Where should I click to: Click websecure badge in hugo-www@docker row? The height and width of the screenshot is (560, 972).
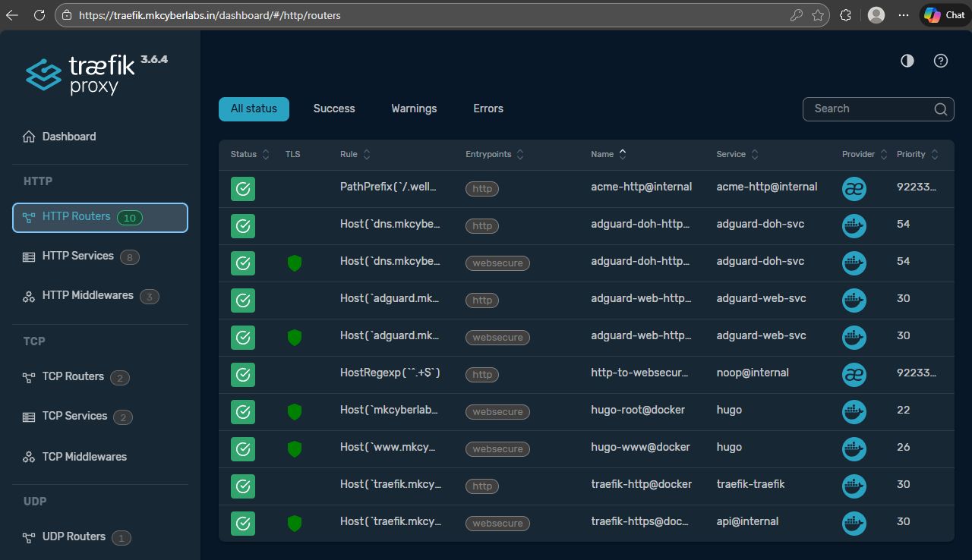[x=497, y=449]
